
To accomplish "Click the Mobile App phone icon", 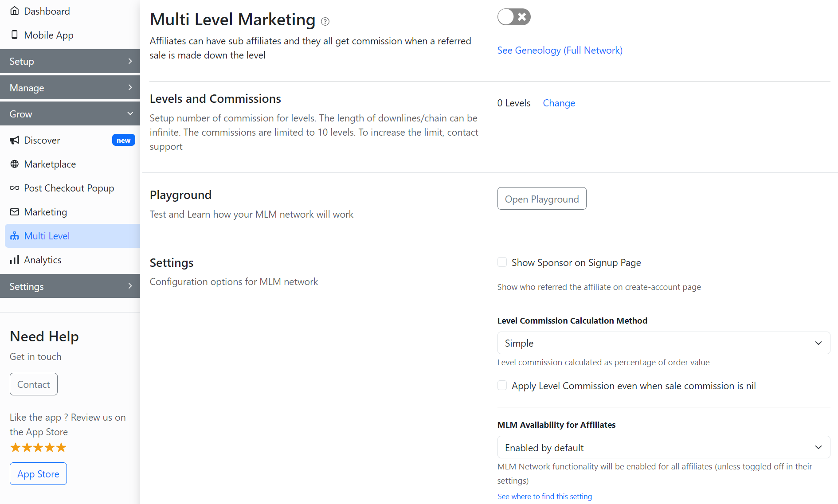I will tap(15, 35).
